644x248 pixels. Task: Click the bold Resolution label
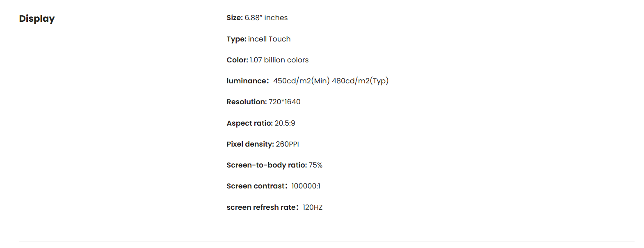coord(247,102)
